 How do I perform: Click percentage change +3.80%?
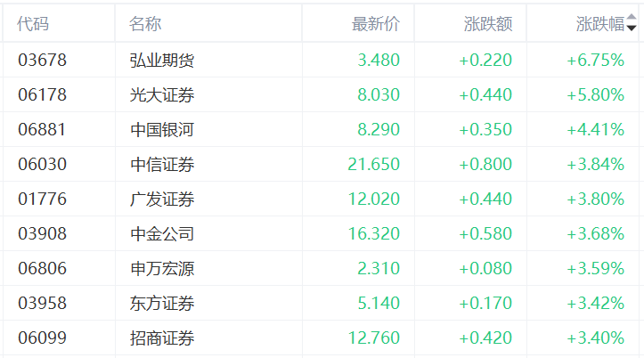coord(596,199)
